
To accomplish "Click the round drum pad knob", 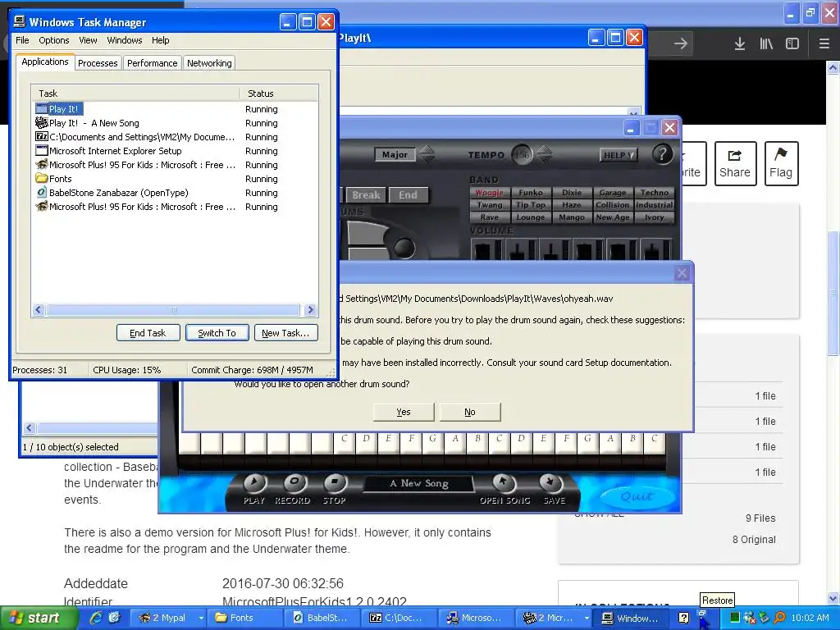I will point(404,247).
